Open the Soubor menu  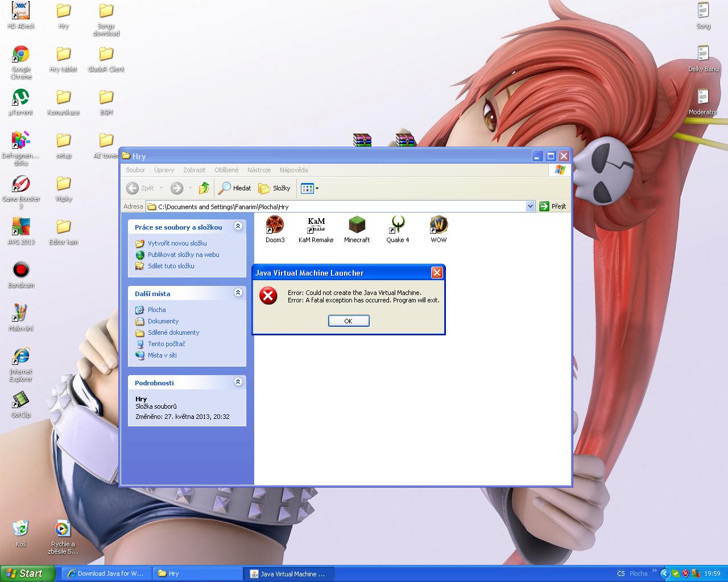135,170
